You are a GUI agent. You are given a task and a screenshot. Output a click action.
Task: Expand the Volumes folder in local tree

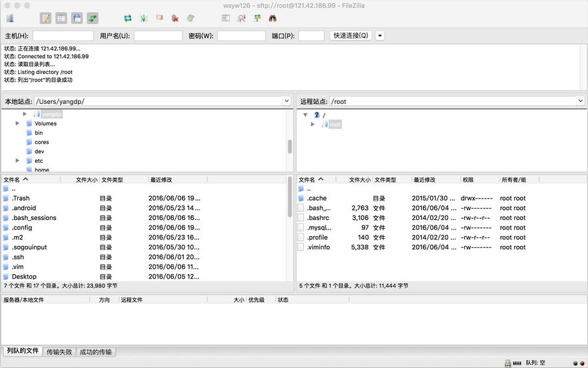point(17,123)
